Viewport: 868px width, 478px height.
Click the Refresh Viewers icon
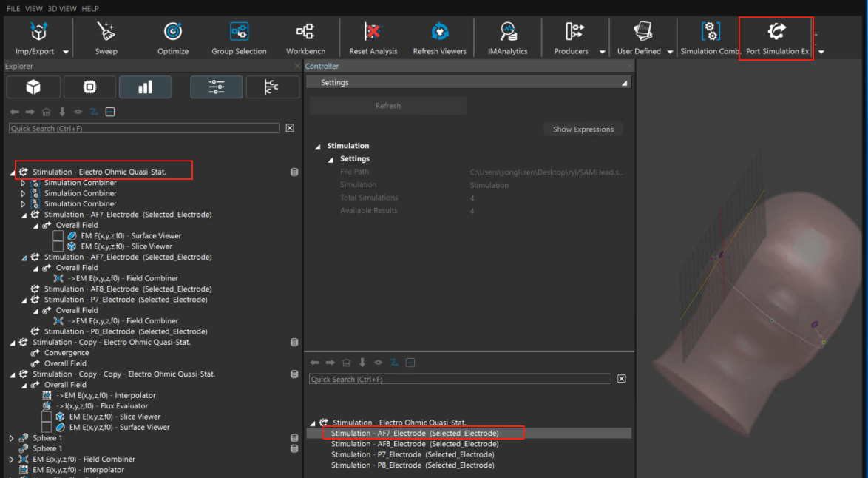click(440, 32)
